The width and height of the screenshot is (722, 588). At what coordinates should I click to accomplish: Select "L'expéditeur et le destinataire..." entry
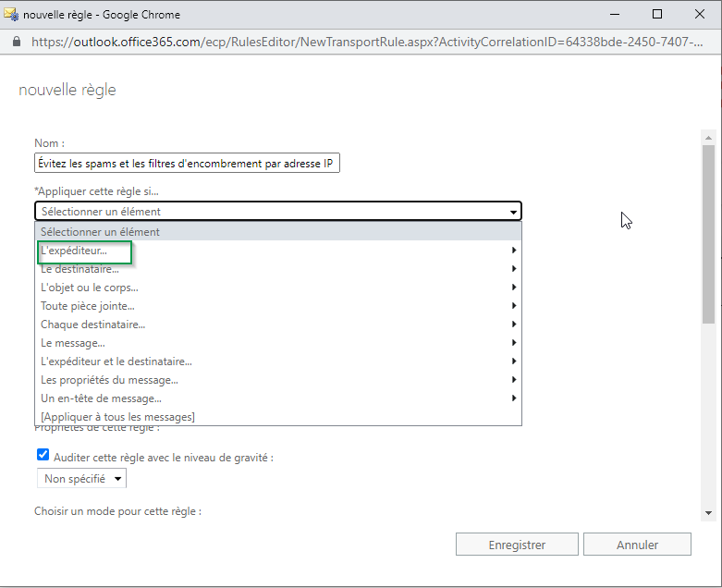coord(116,361)
